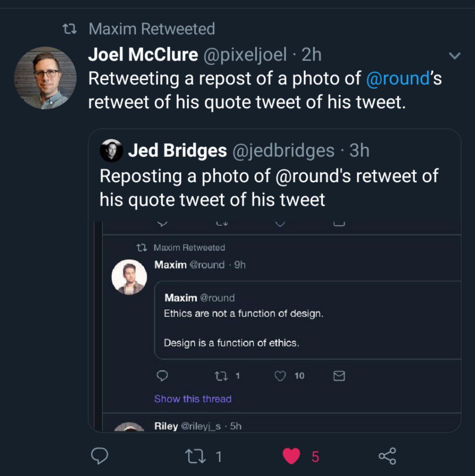Unlike the tweet via red heart
Image resolution: width=475 pixels, height=476 pixels.
click(291, 456)
